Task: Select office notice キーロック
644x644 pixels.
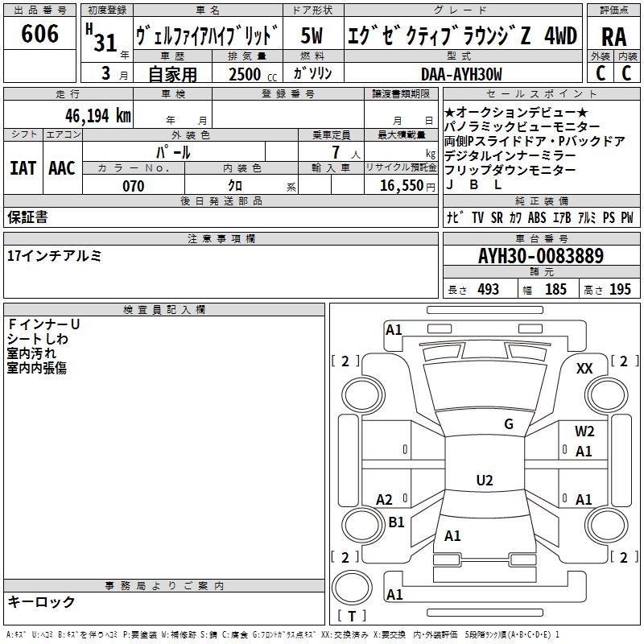Action: pos(41,601)
